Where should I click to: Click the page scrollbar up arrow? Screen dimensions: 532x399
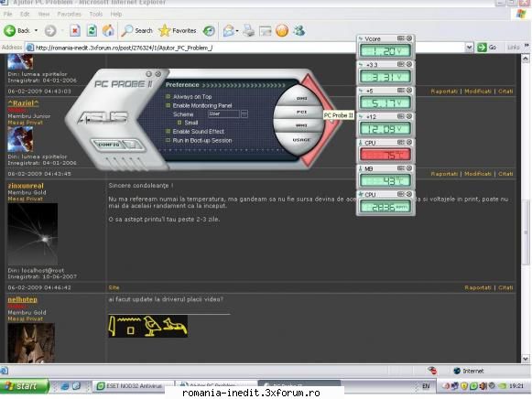tap(526, 59)
